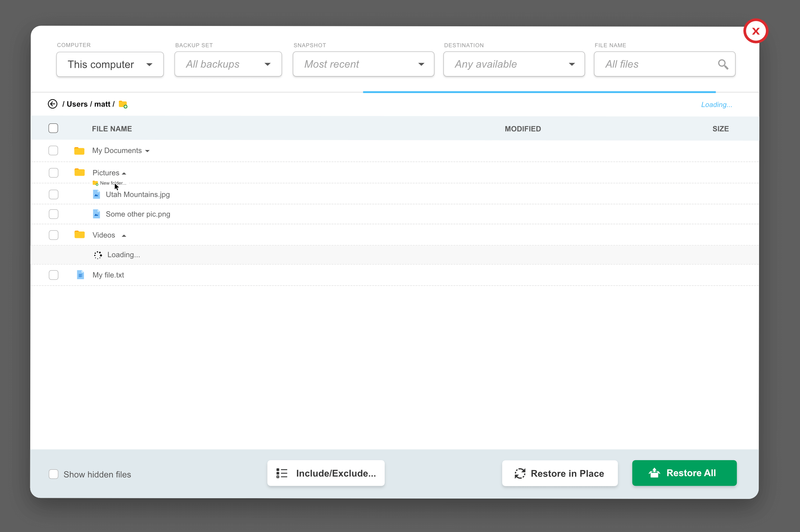Screen dimensions: 800x532
Task: Click the back arrow above the file list
Action: tap(52, 104)
